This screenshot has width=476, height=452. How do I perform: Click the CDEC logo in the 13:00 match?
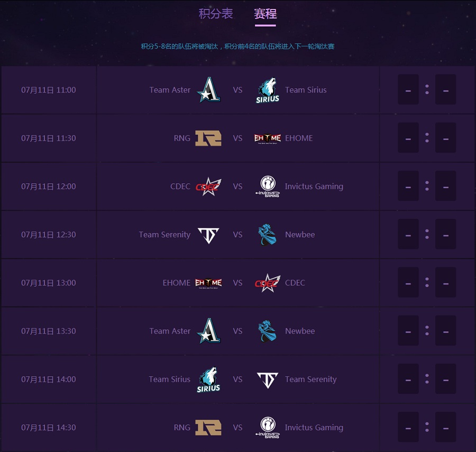coord(267,282)
